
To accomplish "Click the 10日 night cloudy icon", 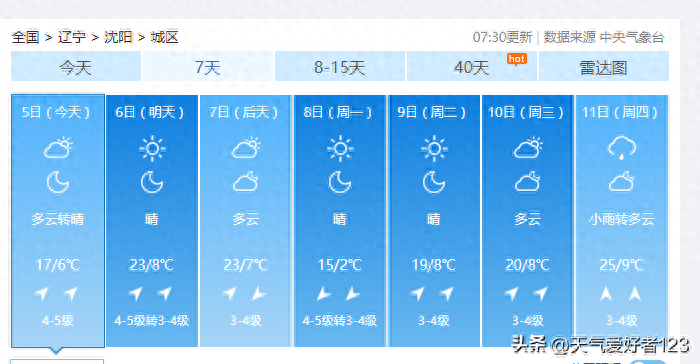I will [527, 182].
